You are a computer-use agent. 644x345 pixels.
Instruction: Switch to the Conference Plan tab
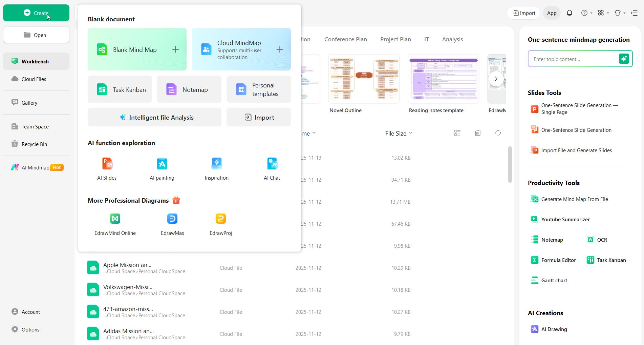(x=345, y=39)
